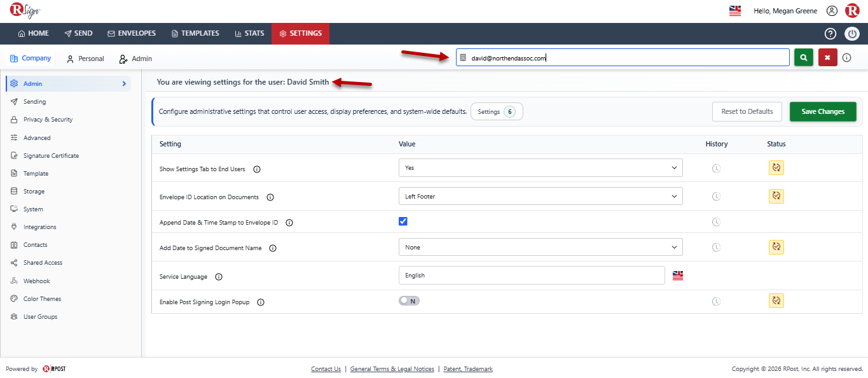Open history for Show Settings Tab row

pyautogui.click(x=716, y=168)
